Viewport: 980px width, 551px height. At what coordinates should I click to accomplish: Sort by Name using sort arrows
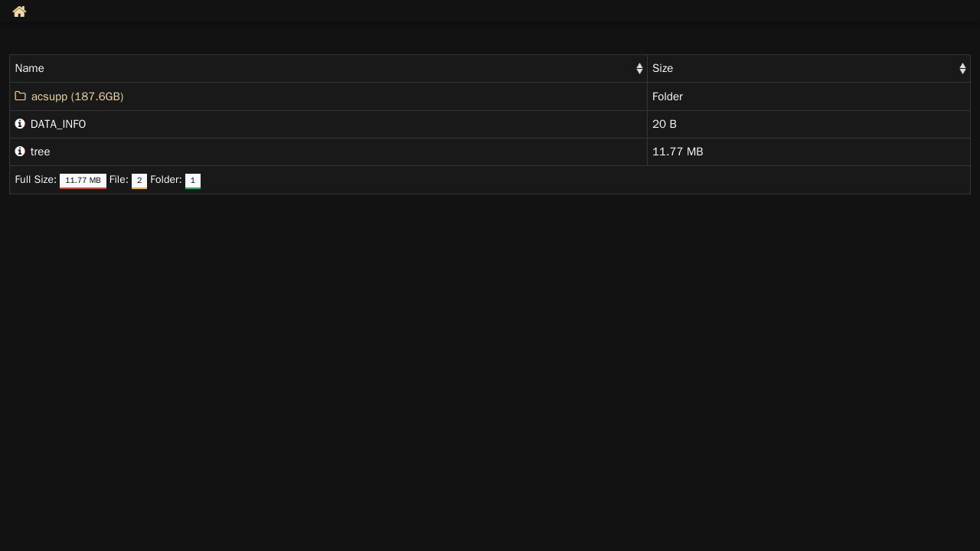click(x=639, y=69)
